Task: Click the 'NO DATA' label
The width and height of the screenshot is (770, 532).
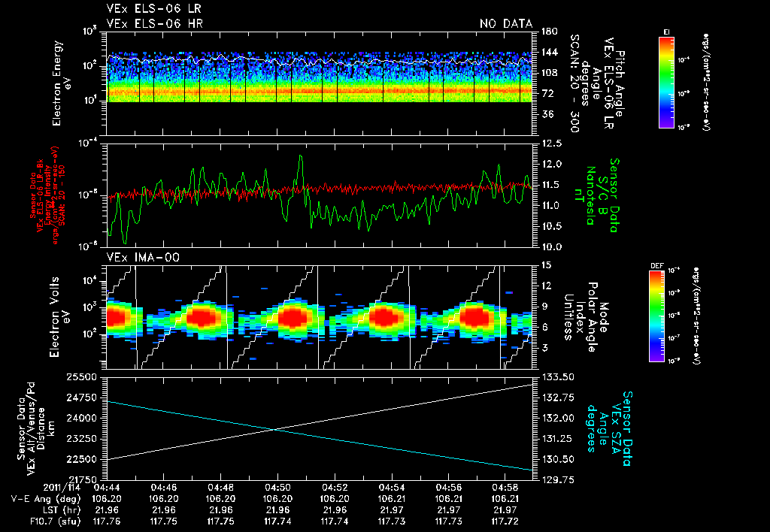Action: point(506,23)
